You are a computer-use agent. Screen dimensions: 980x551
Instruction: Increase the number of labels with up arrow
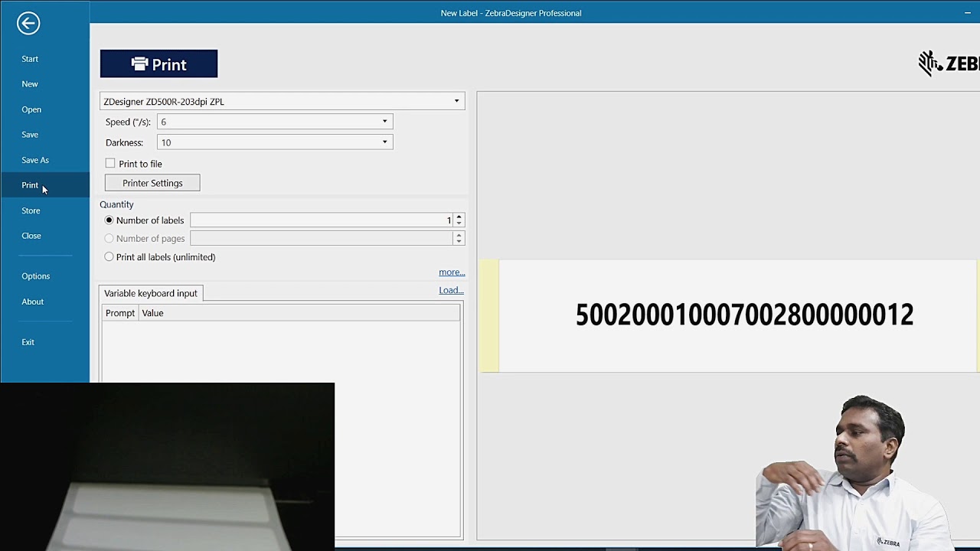[x=459, y=217]
